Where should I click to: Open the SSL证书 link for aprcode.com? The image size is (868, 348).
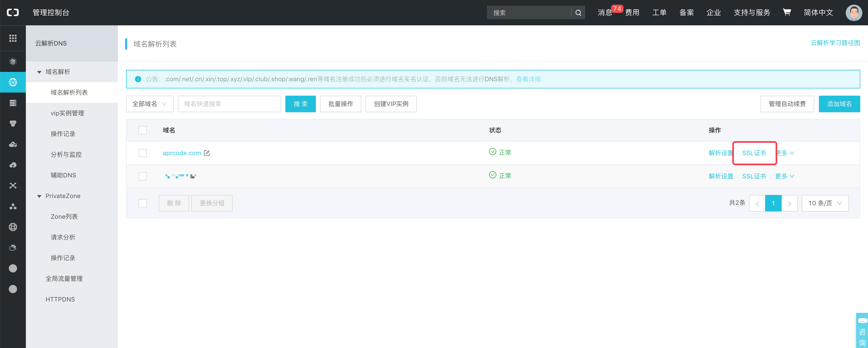754,153
